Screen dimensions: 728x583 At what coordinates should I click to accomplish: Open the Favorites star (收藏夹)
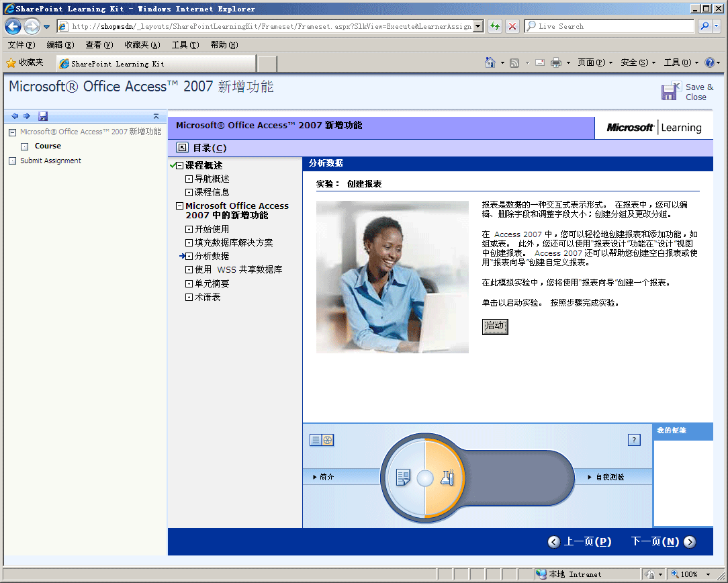point(25,62)
